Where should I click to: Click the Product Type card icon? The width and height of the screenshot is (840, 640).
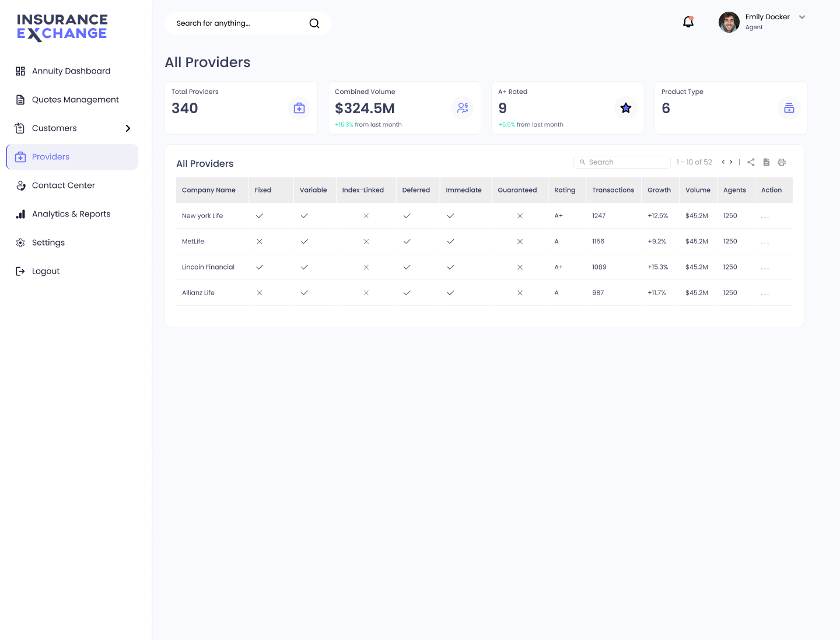[789, 108]
